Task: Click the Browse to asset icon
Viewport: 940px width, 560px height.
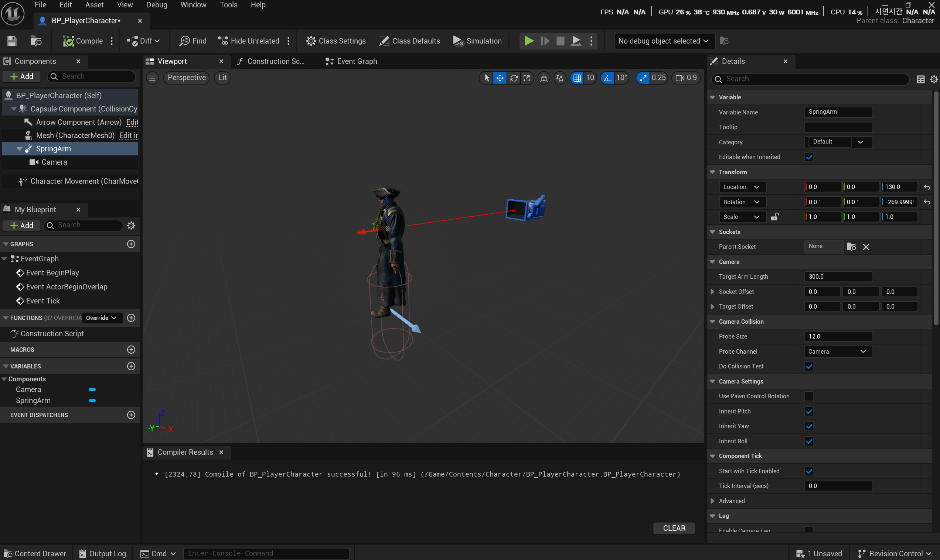Action: (36, 41)
